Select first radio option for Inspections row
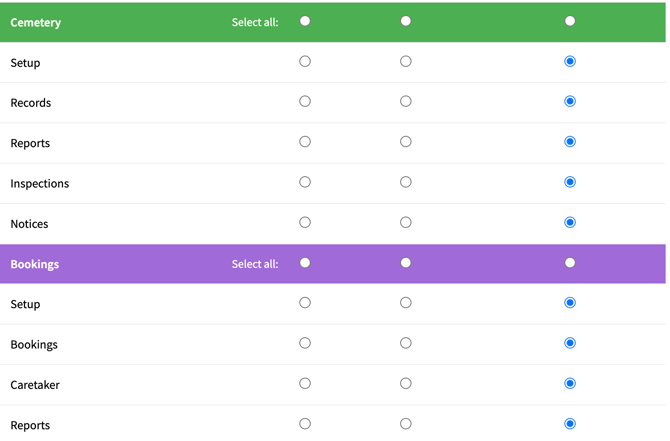 click(305, 183)
